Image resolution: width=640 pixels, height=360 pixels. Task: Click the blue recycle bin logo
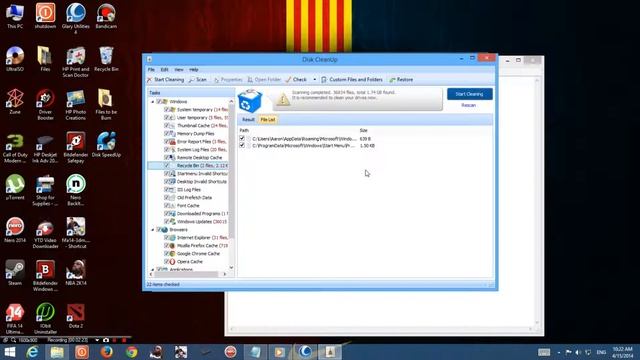click(249, 100)
